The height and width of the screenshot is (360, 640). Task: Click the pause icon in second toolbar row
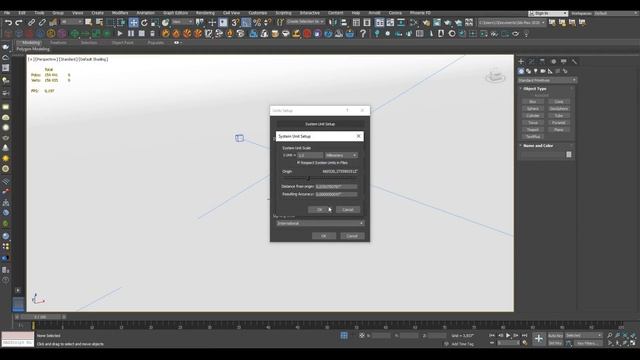coord(131,33)
